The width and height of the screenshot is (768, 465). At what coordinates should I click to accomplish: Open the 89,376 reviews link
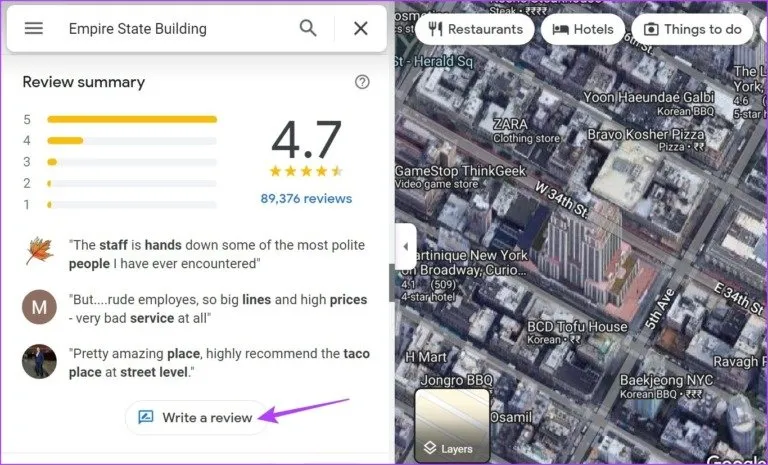[x=306, y=198]
